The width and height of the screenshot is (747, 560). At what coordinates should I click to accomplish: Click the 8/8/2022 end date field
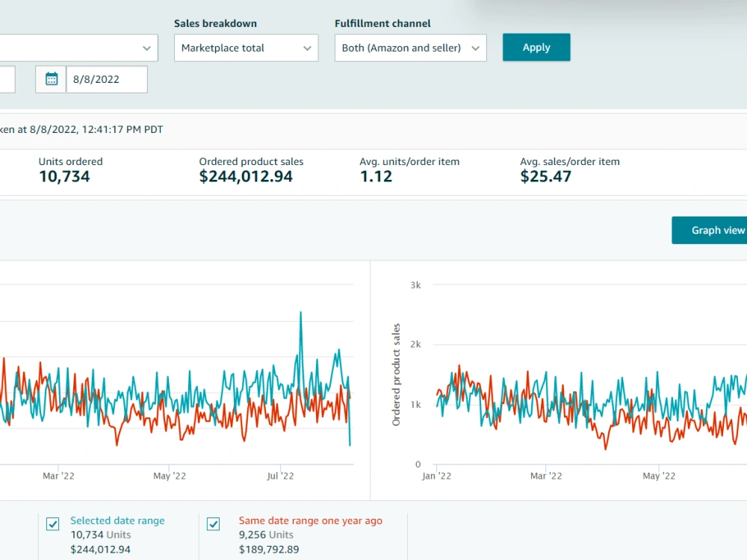click(107, 79)
